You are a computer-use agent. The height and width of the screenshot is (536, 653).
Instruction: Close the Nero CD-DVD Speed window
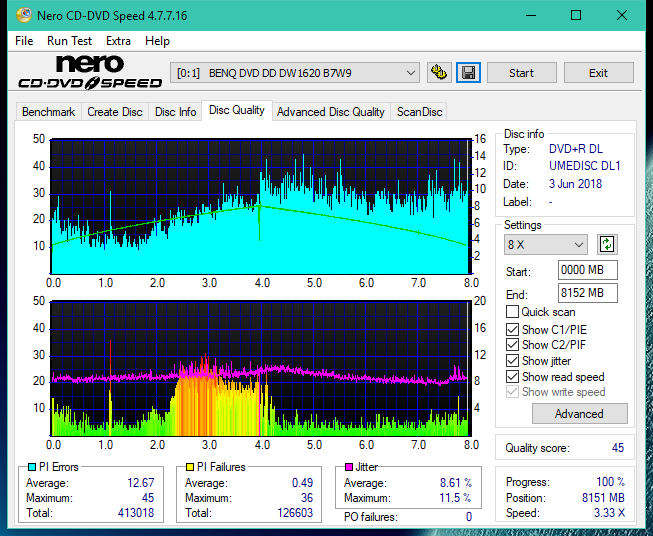coord(622,15)
